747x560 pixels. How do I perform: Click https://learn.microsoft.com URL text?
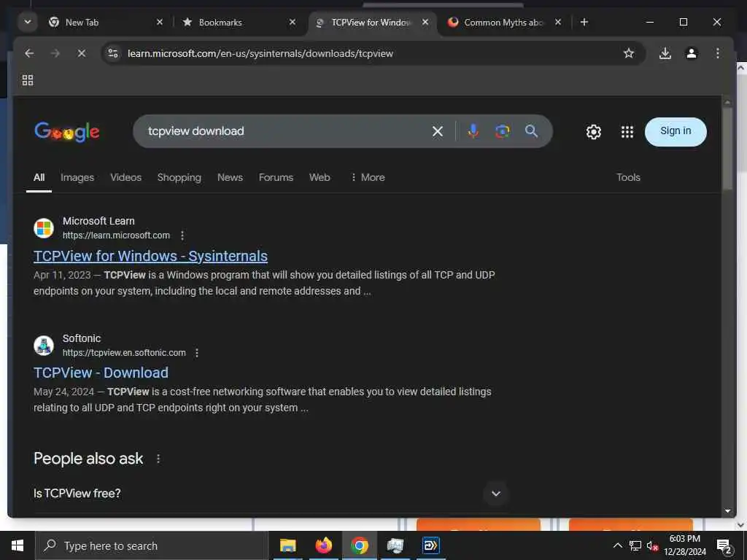(x=116, y=236)
